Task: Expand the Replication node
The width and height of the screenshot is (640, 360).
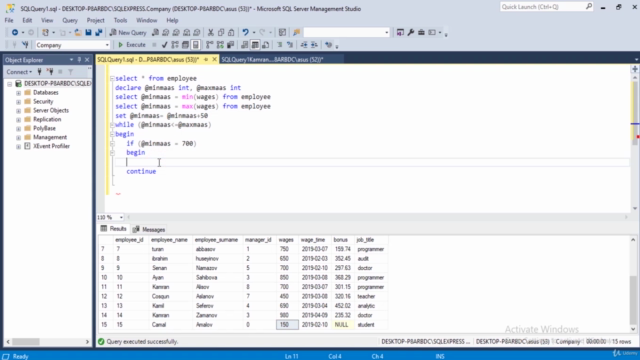Action: (18, 120)
